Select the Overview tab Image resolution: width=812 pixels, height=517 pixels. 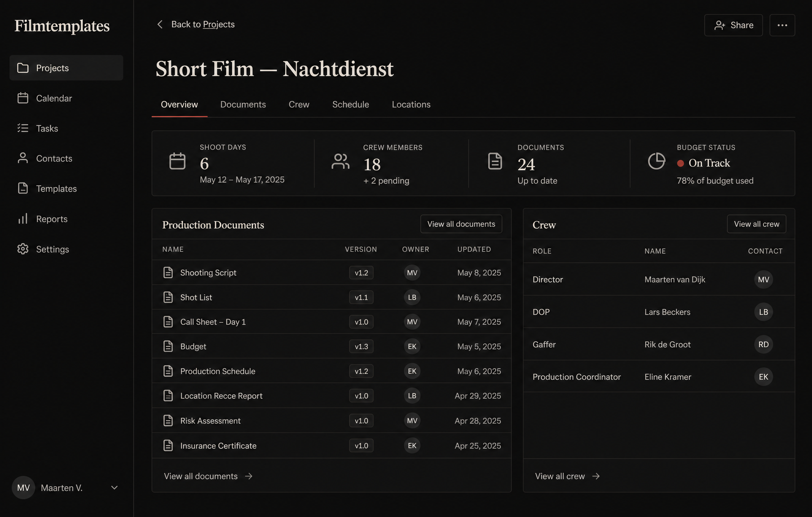click(x=179, y=105)
